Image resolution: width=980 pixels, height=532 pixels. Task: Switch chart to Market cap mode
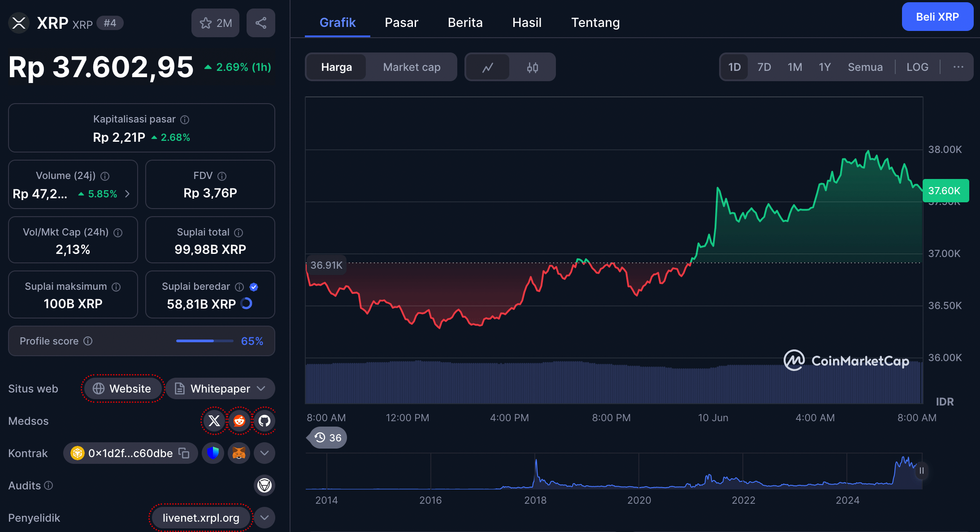(412, 67)
